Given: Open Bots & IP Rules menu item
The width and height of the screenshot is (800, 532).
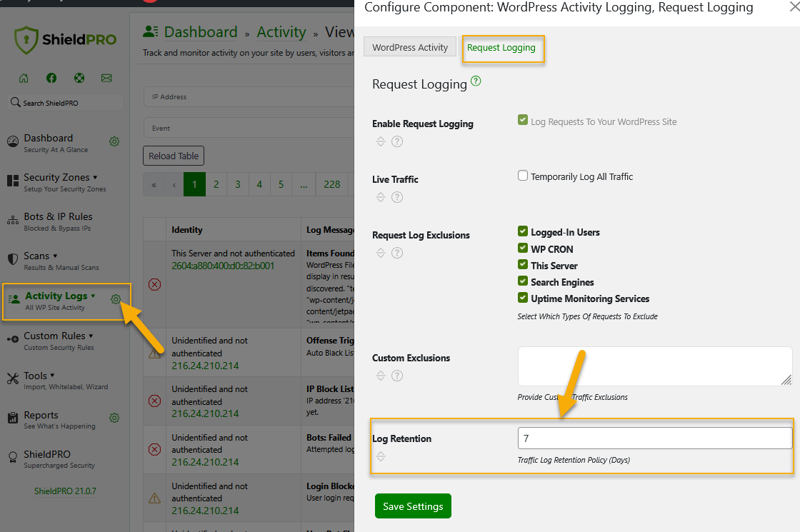Looking at the screenshot, I should click(58, 221).
